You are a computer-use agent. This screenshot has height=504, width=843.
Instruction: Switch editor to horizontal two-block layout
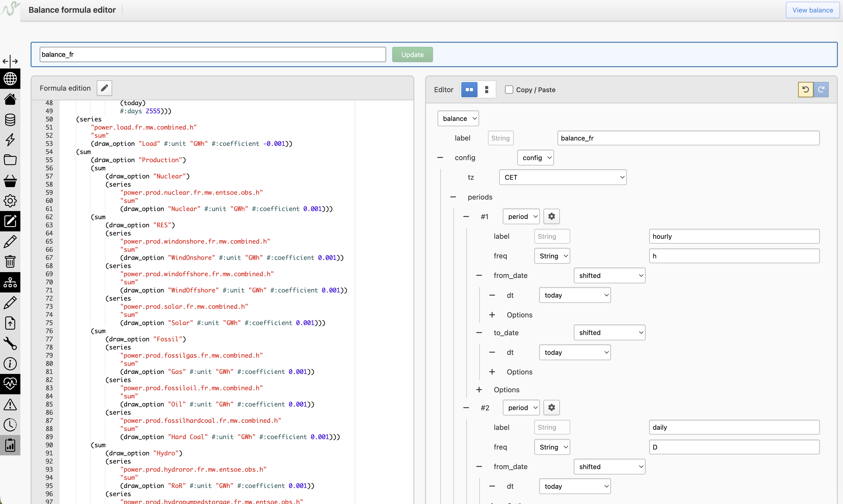click(469, 90)
